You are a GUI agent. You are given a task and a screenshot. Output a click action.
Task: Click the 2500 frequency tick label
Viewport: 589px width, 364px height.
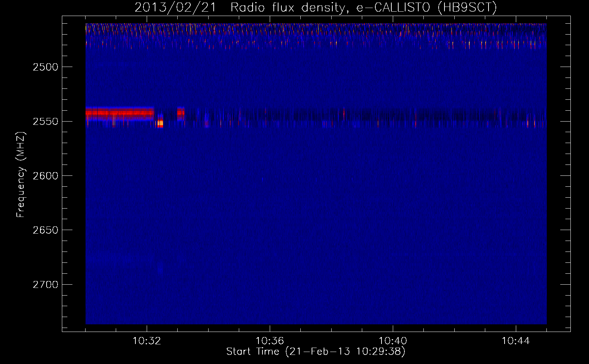[46, 67]
